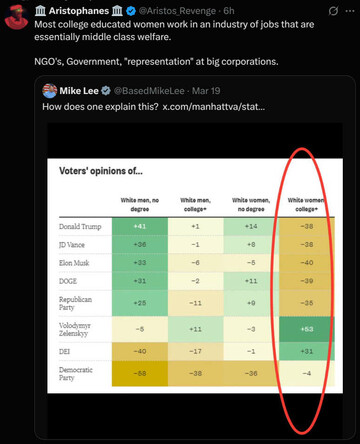Open Mike Lee's profile avatar

click(50, 91)
